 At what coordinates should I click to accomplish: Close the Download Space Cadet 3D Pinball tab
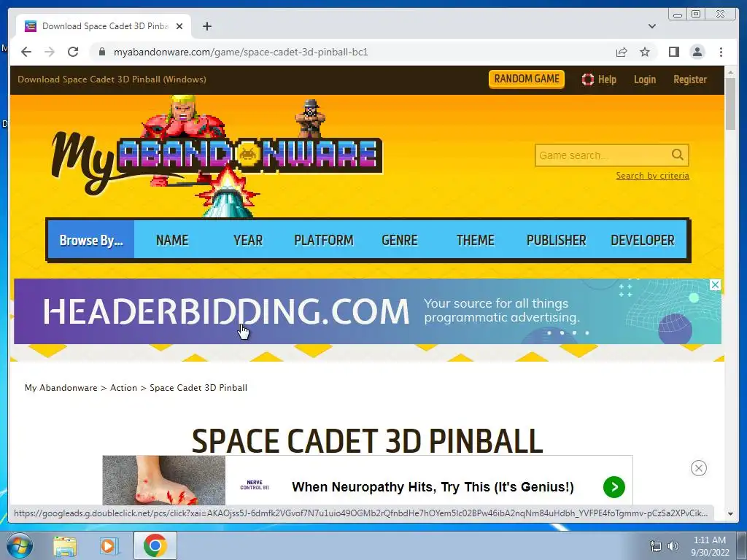point(179,26)
